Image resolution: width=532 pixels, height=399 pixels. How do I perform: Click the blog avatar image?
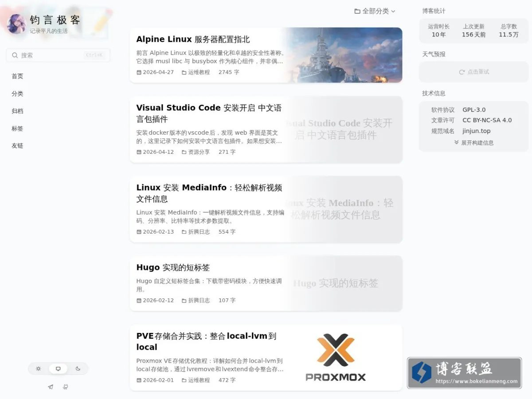(x=16, y=24)
